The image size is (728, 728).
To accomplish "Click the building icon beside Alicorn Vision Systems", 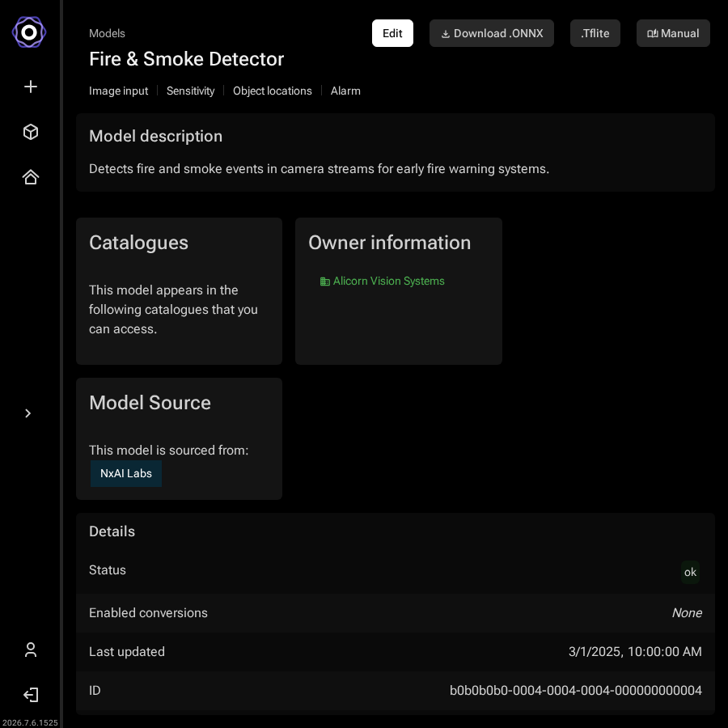I will pos(325,281).
